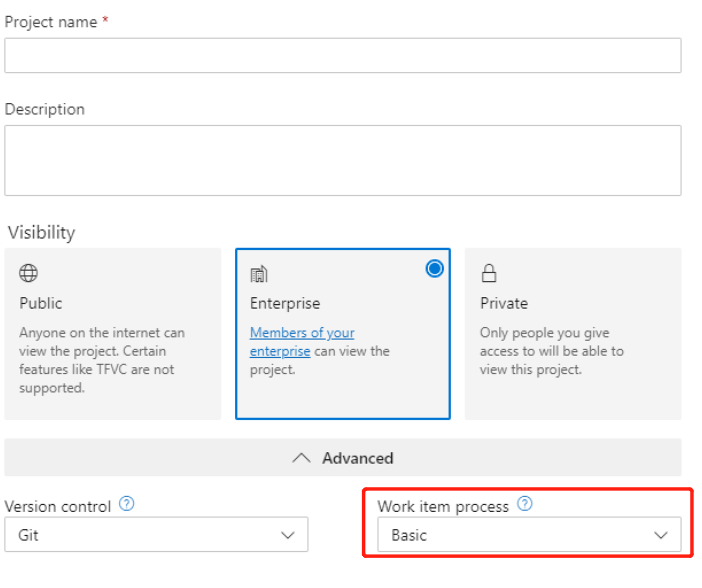Image resolution: width=702 pixels, height=588 pixels.
Task: Click the padlock icon for Private
Action: [489, 273]
